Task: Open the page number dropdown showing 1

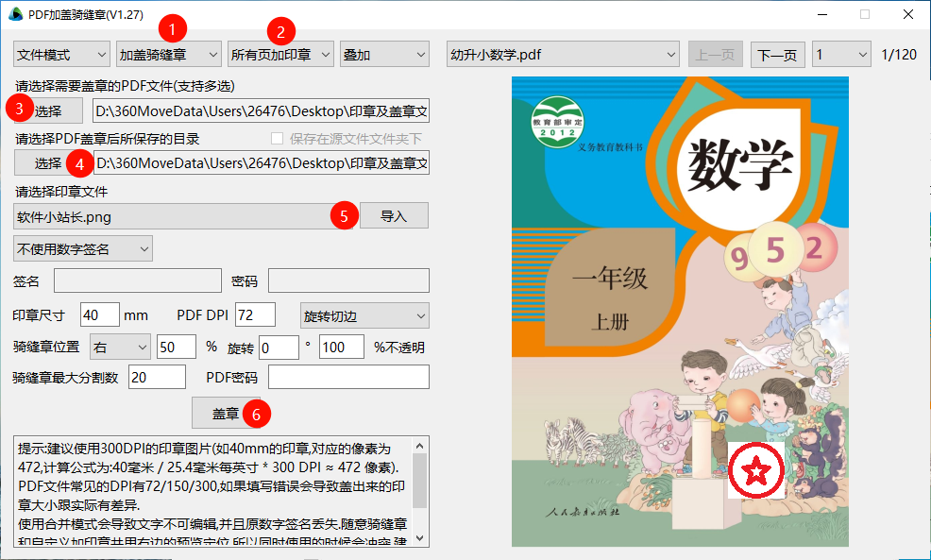Action: (841, 55)
